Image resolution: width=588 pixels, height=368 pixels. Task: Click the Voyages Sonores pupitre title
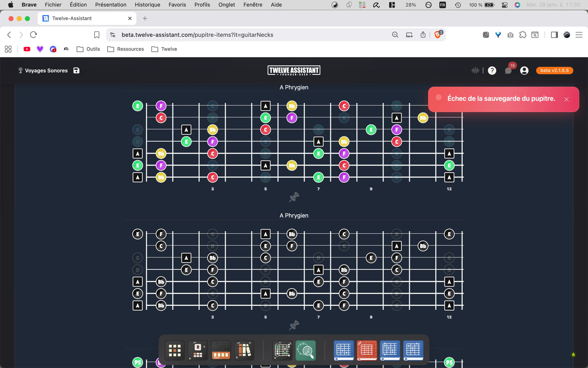click(x=46, y=71)
